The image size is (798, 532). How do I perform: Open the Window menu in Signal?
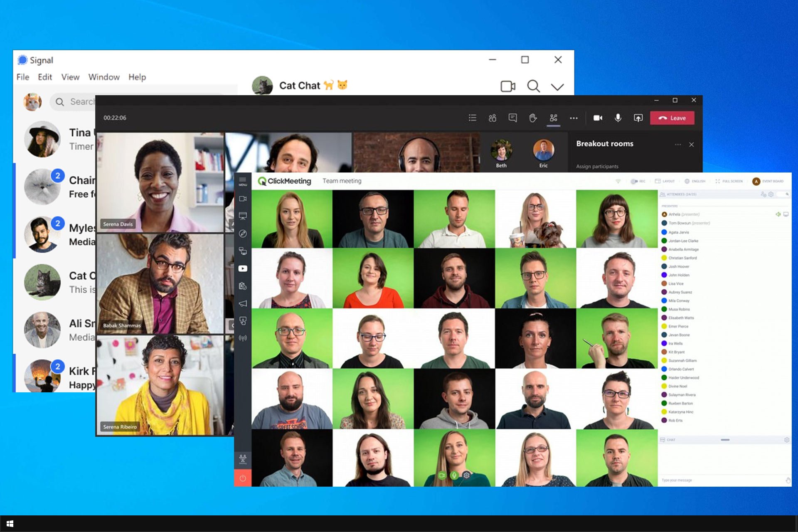pos(104,77)
